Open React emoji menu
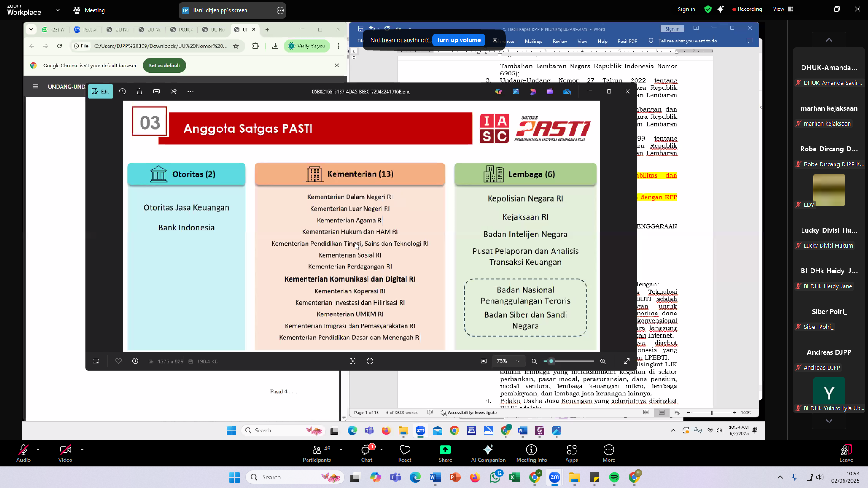The image size is (868, 488). pos(405,453)
